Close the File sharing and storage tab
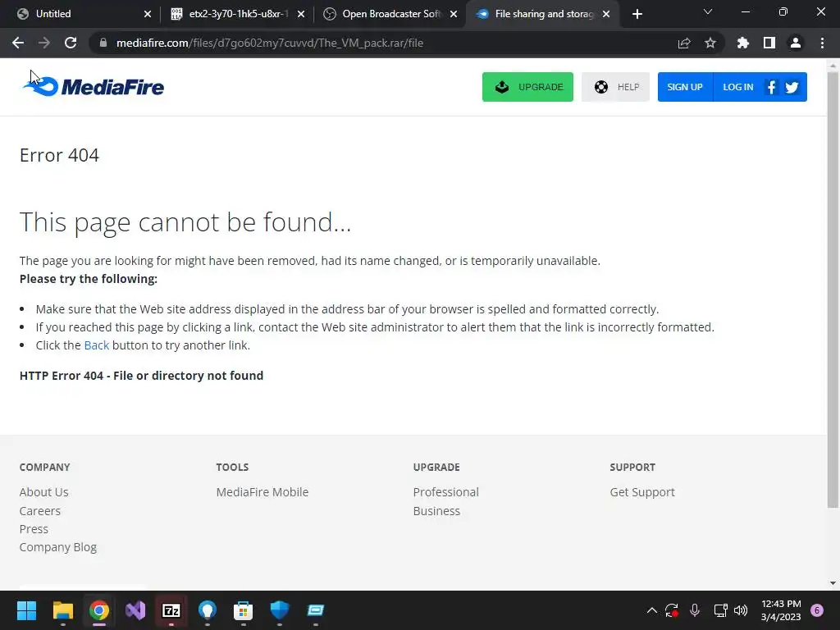The width and height of the screenshot is (840, 630). (606, 14)
